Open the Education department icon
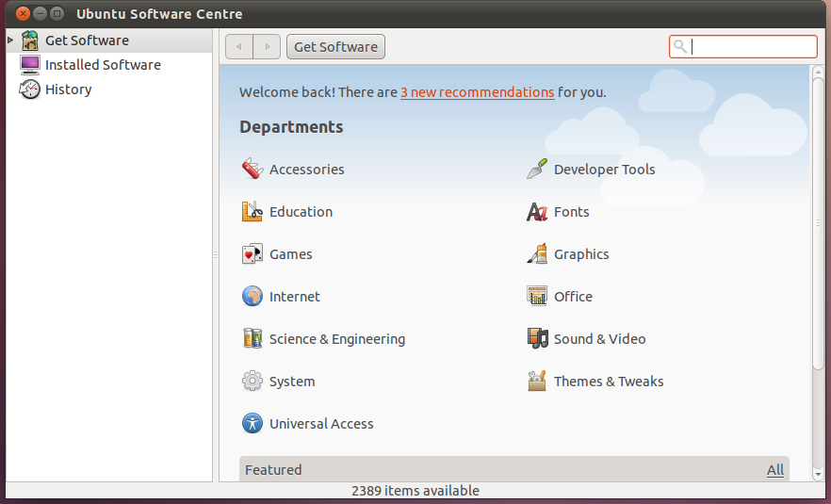Image resolution: width=831 pixels, height=504 pixels. point(253,211)
